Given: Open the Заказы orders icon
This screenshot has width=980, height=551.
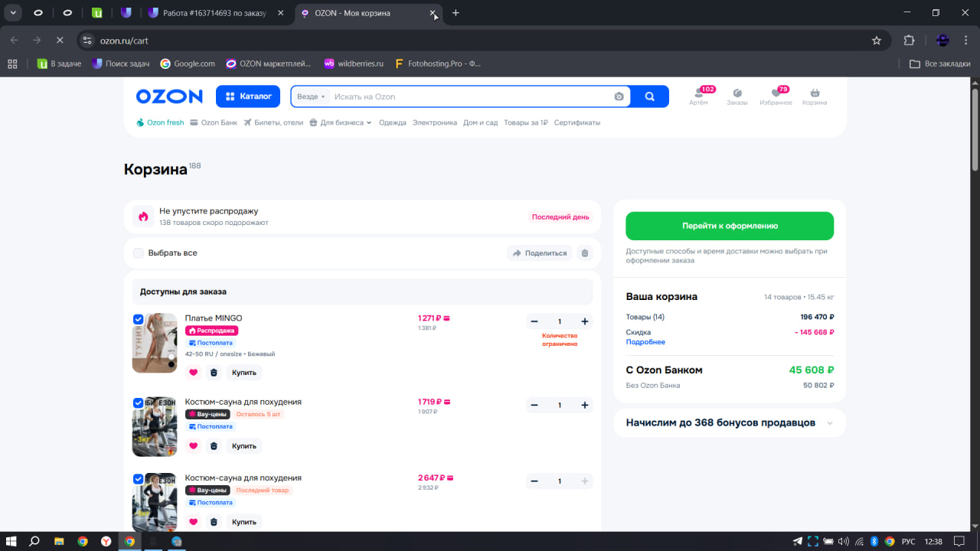Looking at the screenshot, I should [737, 96].
